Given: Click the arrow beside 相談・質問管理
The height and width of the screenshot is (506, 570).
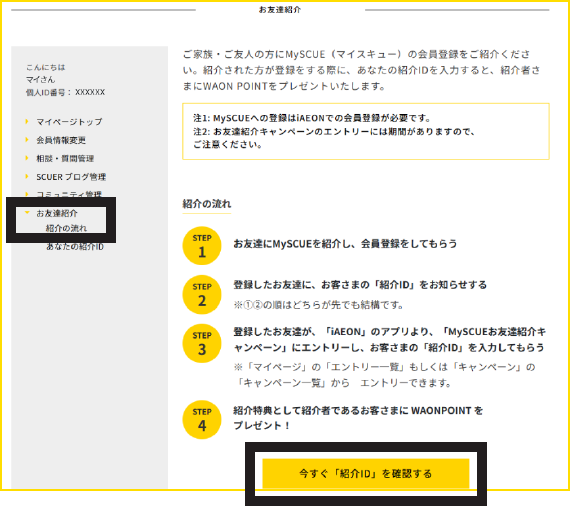Looking at the screenshot, I should pyautogui.click(x=27, y=158).
